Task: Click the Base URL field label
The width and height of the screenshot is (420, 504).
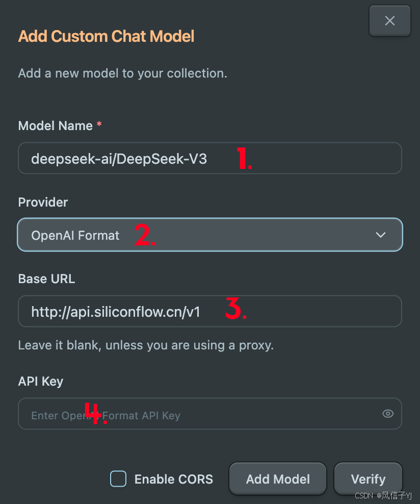Action: (x=46, y=279)
